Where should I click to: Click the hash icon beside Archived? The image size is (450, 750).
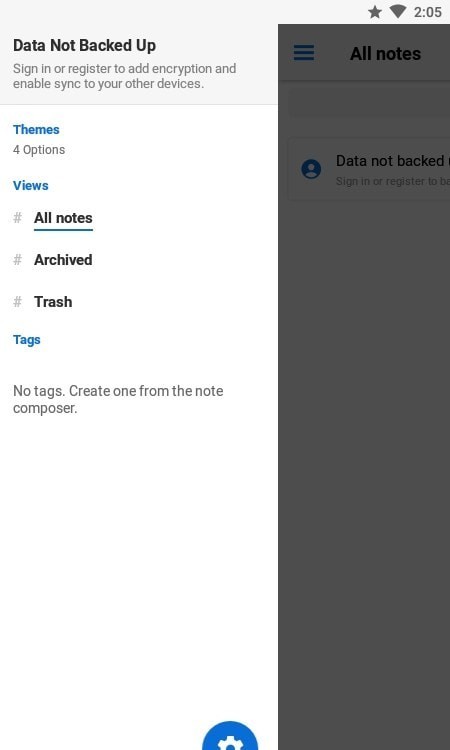(x=17, y=260)
